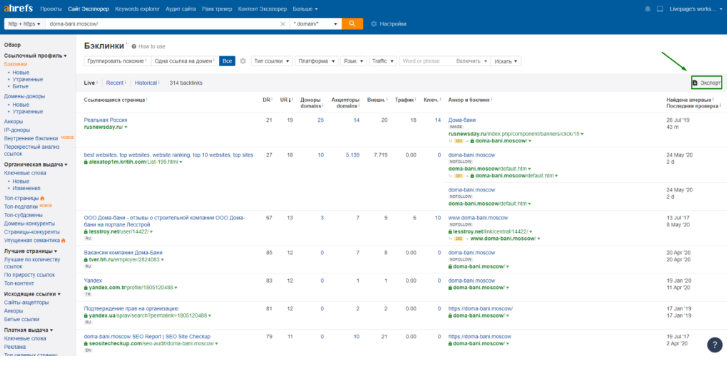Expand rusnewsday.ru/ URL dropdown arrow
The width and height of the screenshot is (727, 377).
pos(126,127)
